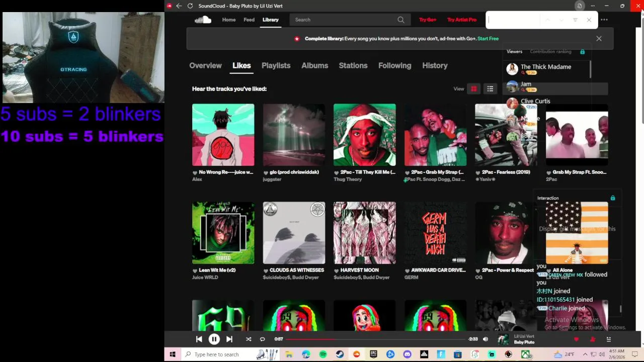
Task: Open 2Pac - Power & Respect cover
Action: click(506, 233)
